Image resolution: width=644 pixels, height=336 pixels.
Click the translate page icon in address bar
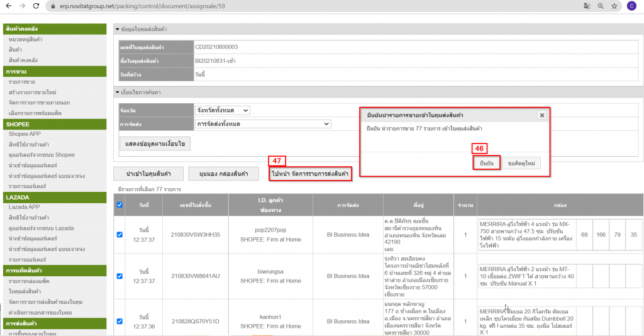(586, 6)
